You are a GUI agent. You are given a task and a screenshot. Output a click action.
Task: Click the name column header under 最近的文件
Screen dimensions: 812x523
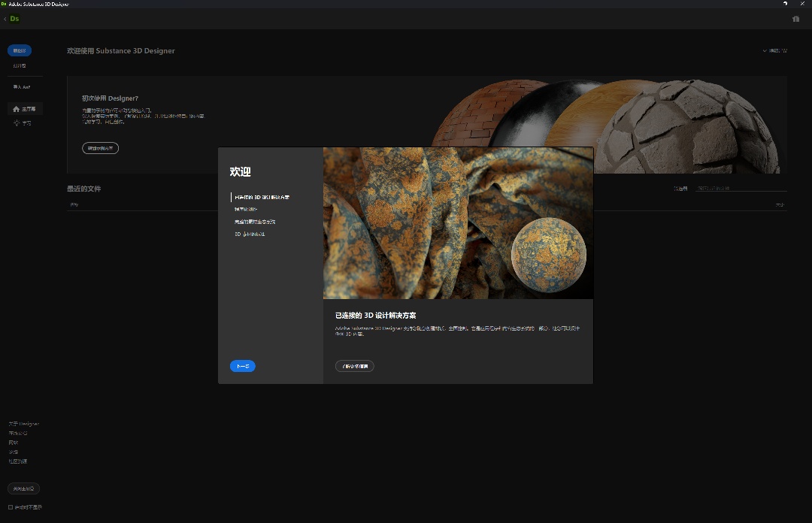[x=74, y=204]
